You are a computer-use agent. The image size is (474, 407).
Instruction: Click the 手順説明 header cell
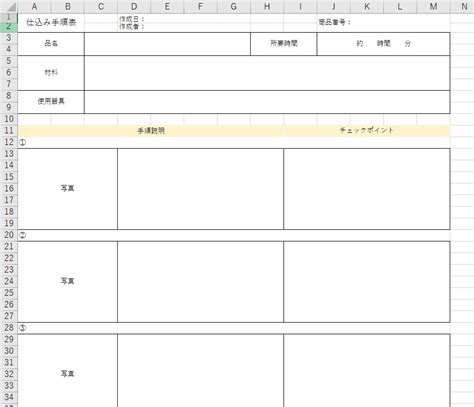tap(151, 131)
